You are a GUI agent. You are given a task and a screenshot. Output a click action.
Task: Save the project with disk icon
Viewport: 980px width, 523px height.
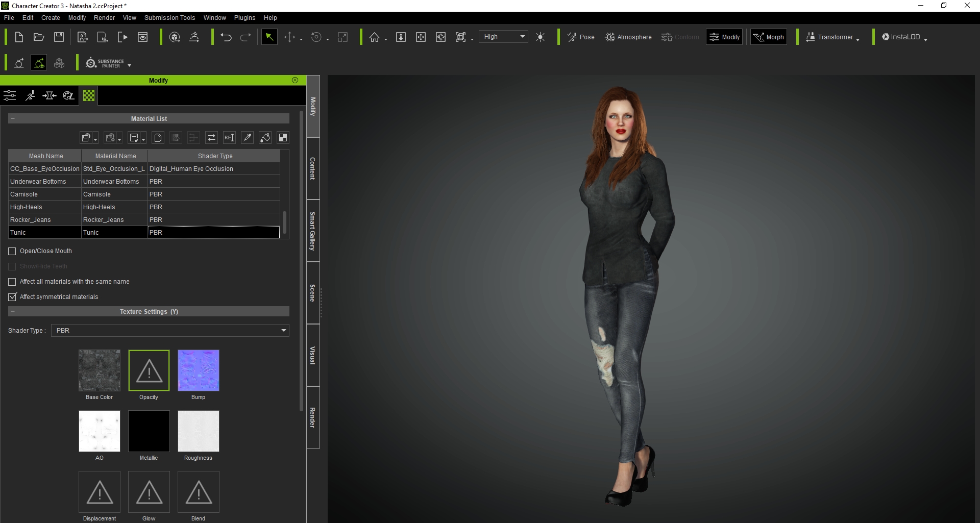(59, 37)
